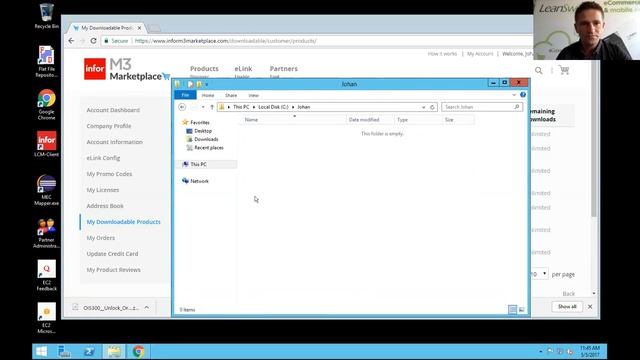Open Company Profile link
Image resolution: width=640 pixels, height=360 pixels.
pos(109,126)
